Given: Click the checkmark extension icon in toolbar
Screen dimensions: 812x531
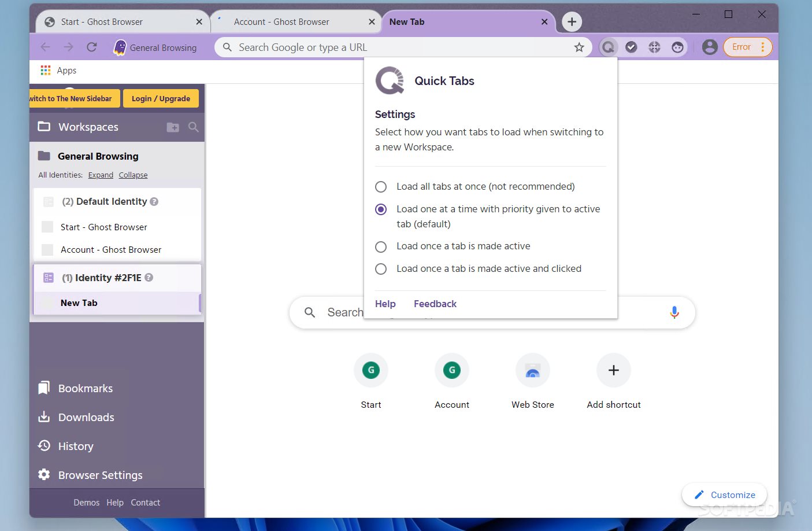Looking at the screenshot, I should 631,47.
